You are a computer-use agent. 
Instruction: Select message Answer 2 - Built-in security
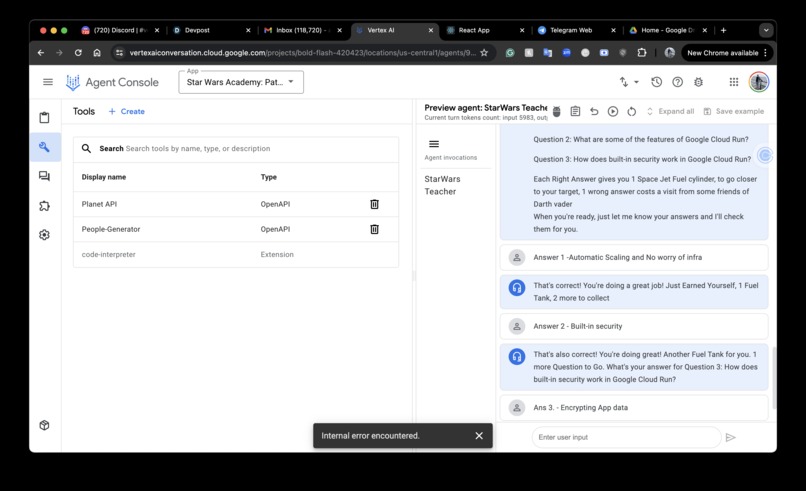coord(634,326)
